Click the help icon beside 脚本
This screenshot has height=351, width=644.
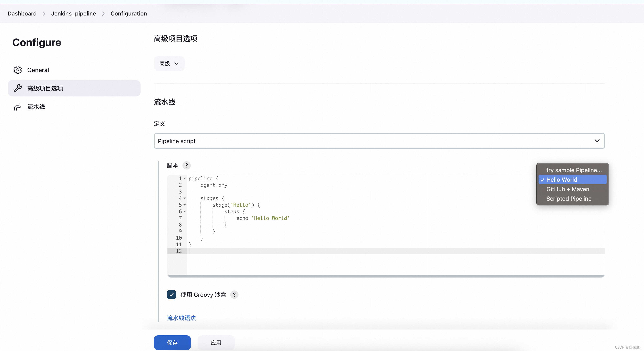(x=186, y=165)
